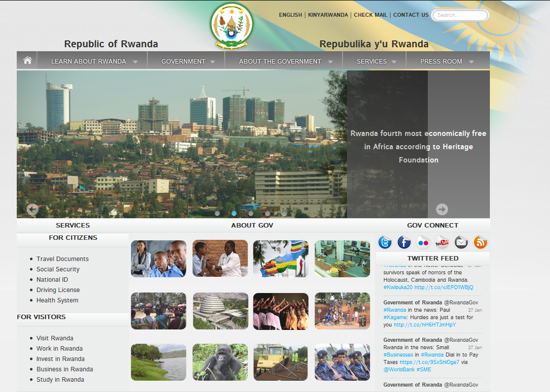
Task: Open the Visit Rwanda link
Action: point(55,338)
